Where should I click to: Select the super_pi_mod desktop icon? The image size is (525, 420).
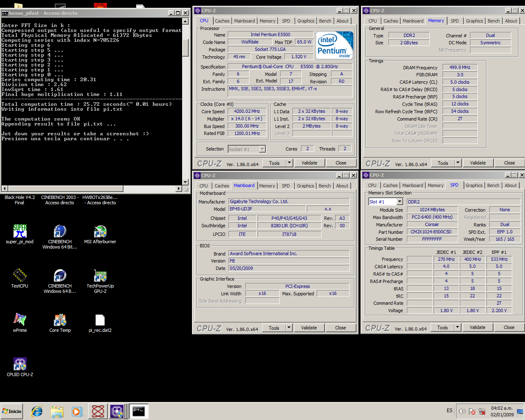tap(20, 234)
